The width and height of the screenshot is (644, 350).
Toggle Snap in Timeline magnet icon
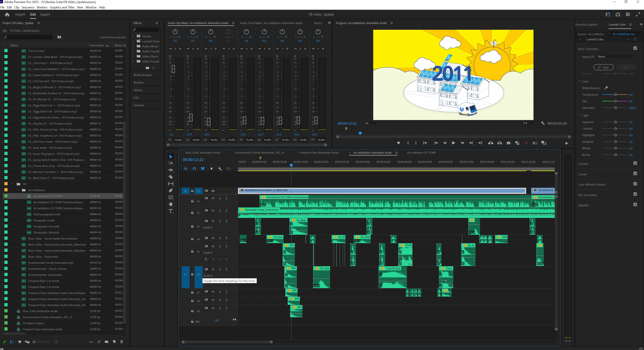pyautogui.click(x=194, y=169)
